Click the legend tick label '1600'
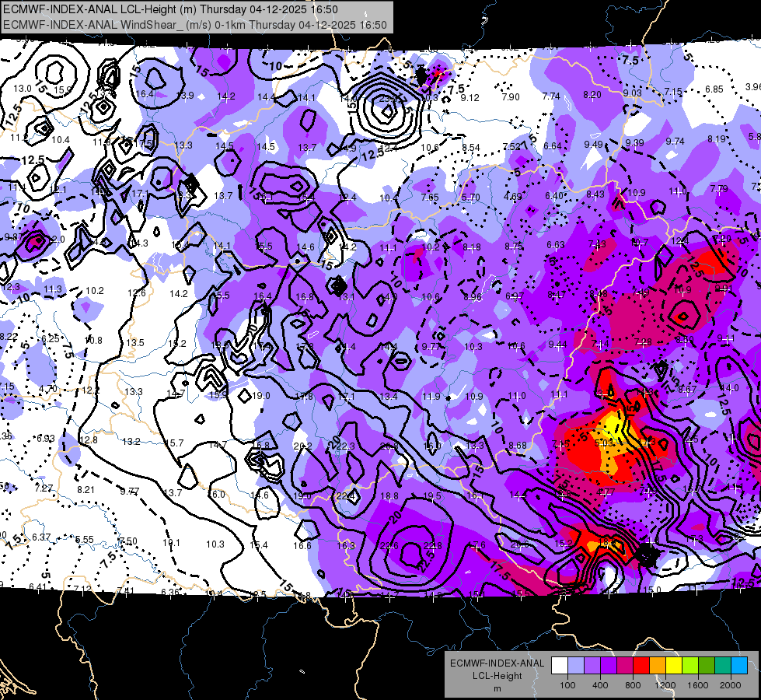Image resolution: width=761 pixels, height=700 pixels. [x=697, y=685]
